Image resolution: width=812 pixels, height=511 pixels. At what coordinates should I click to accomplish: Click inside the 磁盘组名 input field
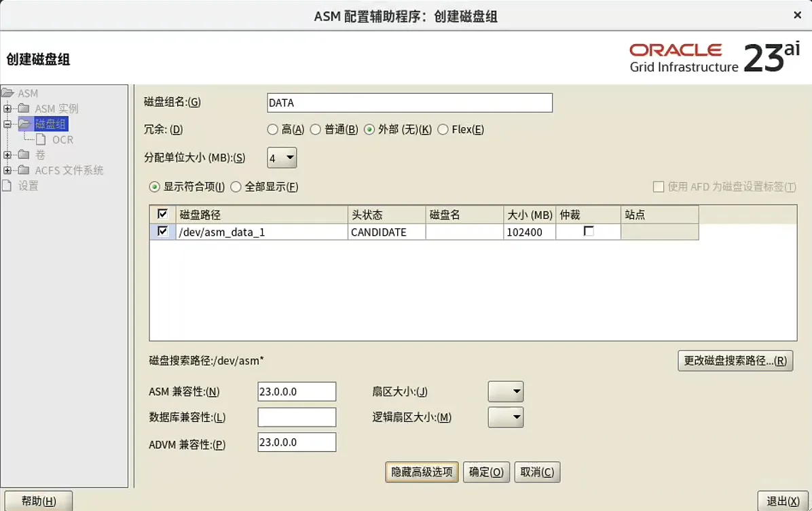407,103
